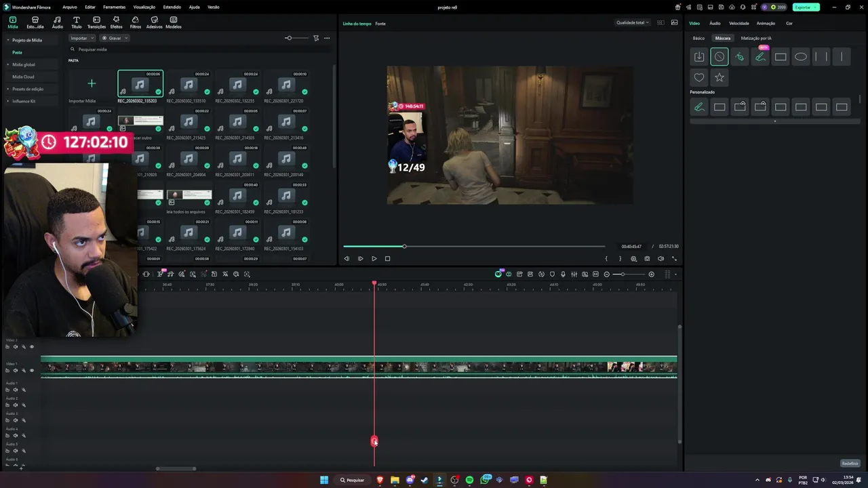The height and width of the screenshot is (488, 868).
Task: Select the single line mask shape
Action: (x=842, y=57)
